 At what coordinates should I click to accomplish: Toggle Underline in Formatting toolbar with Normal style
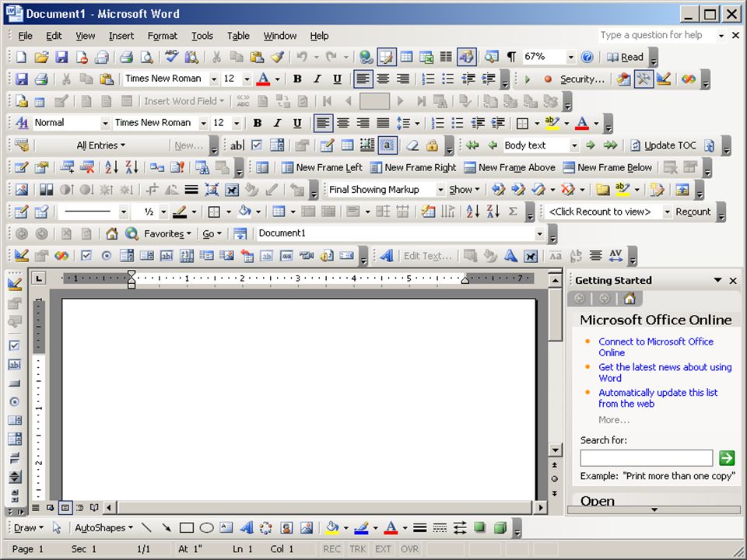click(x=297, y=123)
